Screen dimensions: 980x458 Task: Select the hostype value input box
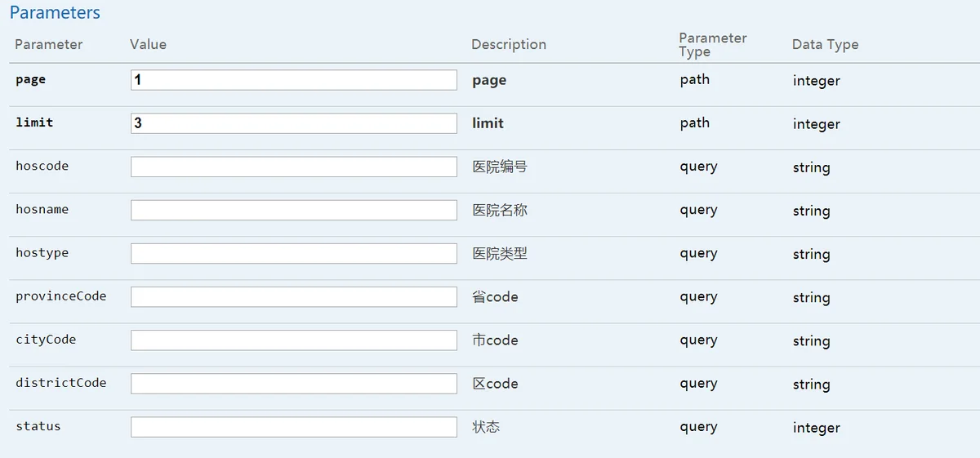pos(294,253)
